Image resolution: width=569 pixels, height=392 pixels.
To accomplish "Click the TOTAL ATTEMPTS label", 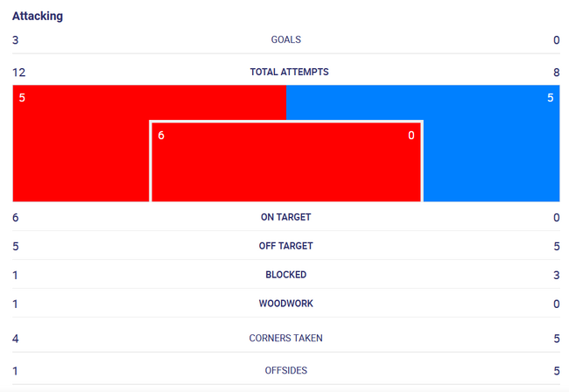I will 289,72.
